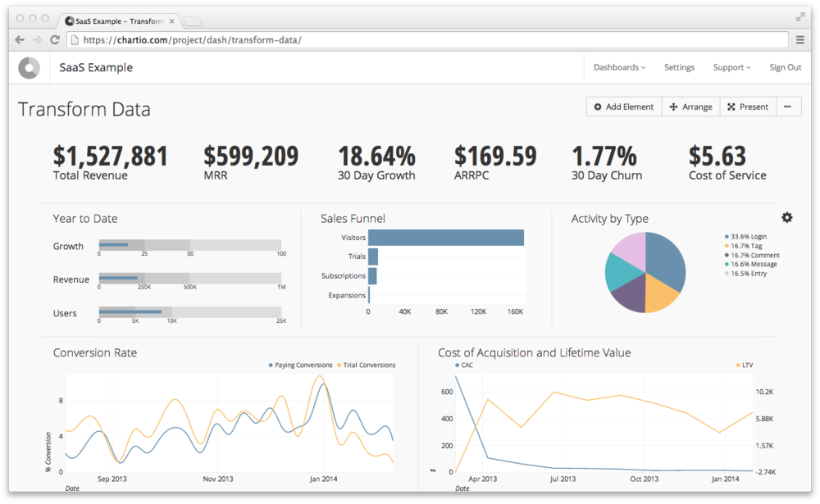This screenshot has height=504, width=820.
Task: Click the 1.77% 30 Day Churn value
Action: pyautogui.click(x=604, y=157)
